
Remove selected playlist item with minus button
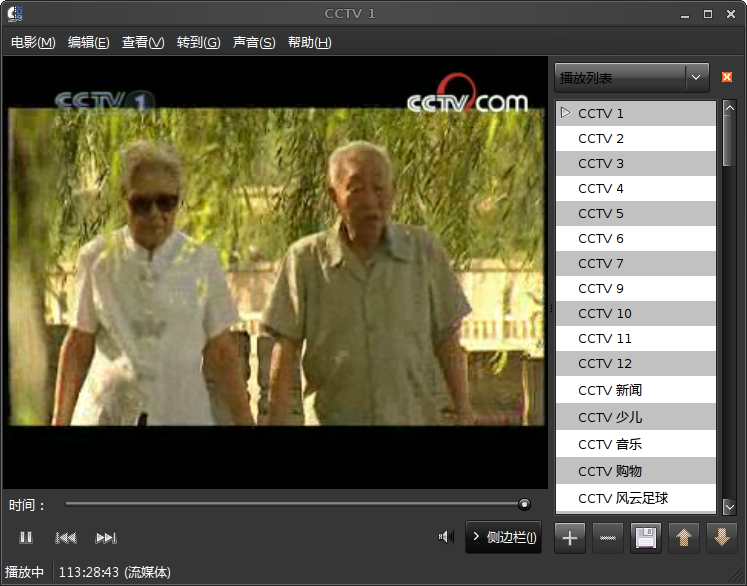click(608, 538)
